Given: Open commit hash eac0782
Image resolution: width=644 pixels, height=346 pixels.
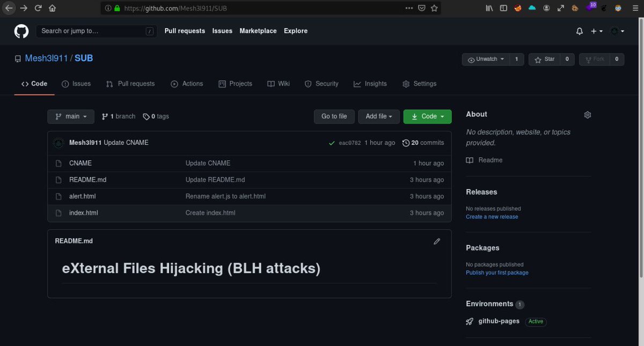Looking at the screenshot, I should [x=350, y=143].
